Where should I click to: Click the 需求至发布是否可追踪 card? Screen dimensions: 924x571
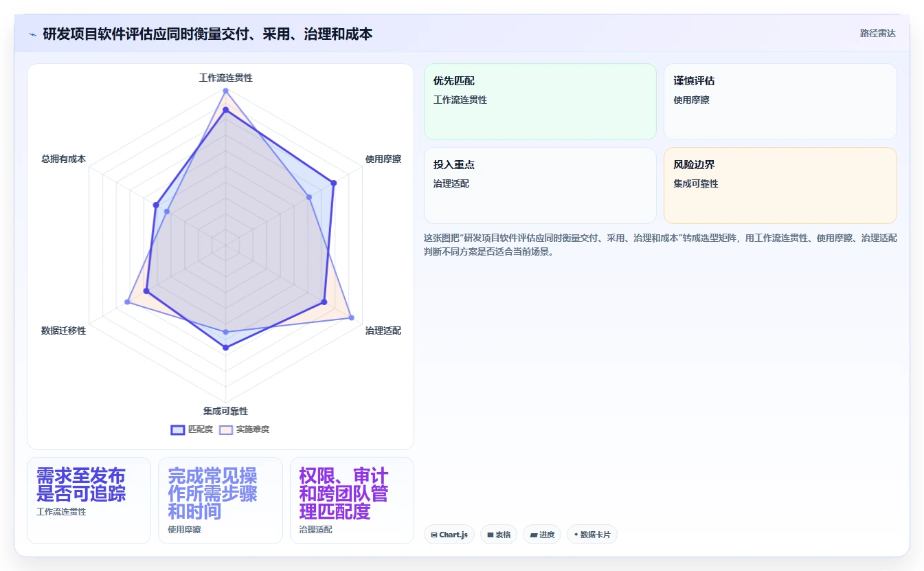pos(89,500)
